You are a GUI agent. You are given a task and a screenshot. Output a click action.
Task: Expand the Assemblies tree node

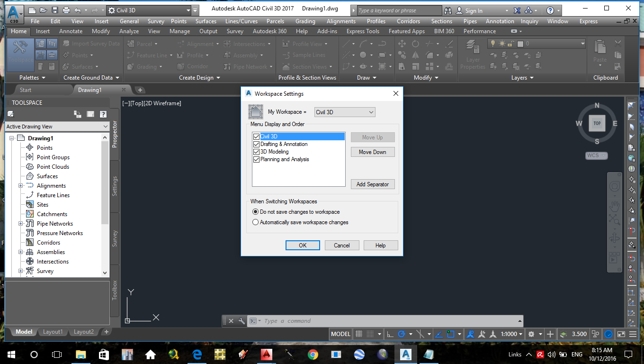(x=21, y=252)
